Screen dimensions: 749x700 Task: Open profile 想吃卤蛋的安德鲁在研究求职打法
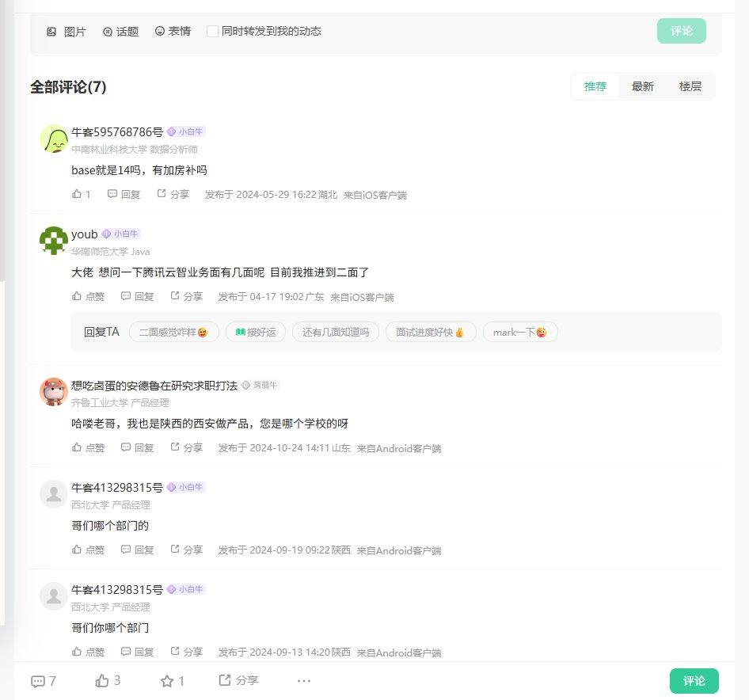click(x=154, y=386)
